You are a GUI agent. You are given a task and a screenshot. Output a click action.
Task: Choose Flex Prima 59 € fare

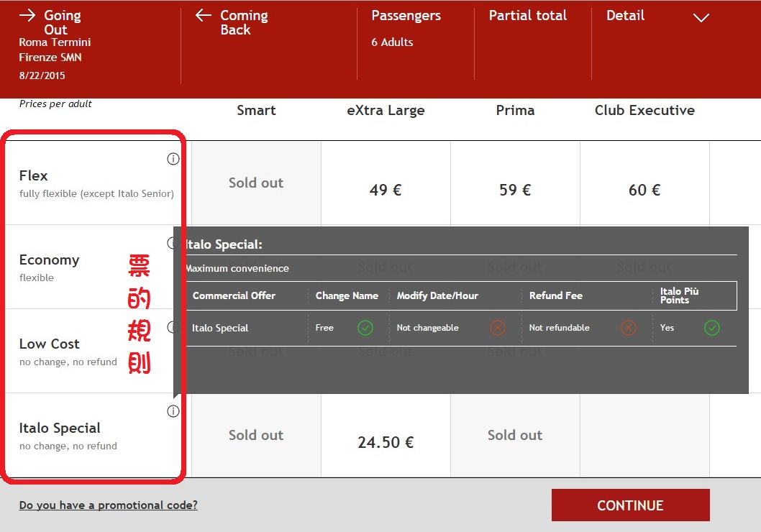click(x=515, y=183)
